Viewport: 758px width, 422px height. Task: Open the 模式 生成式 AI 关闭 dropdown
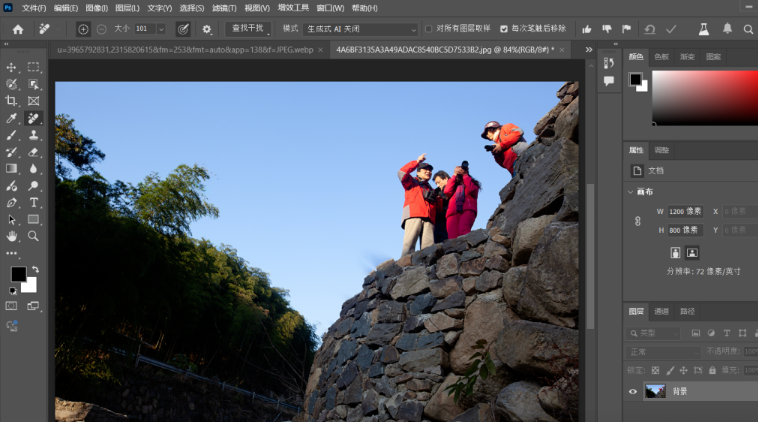tap(360, 30)
